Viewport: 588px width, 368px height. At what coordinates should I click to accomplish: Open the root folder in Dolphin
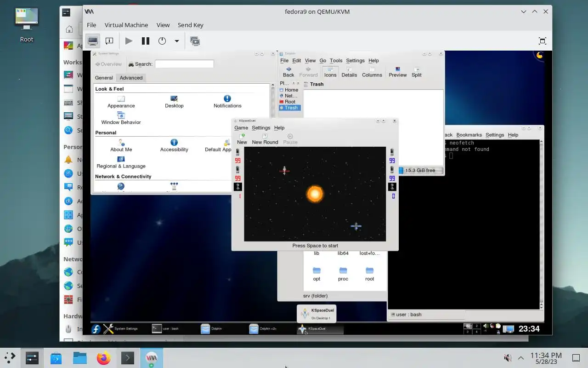[x=370, y=273]
